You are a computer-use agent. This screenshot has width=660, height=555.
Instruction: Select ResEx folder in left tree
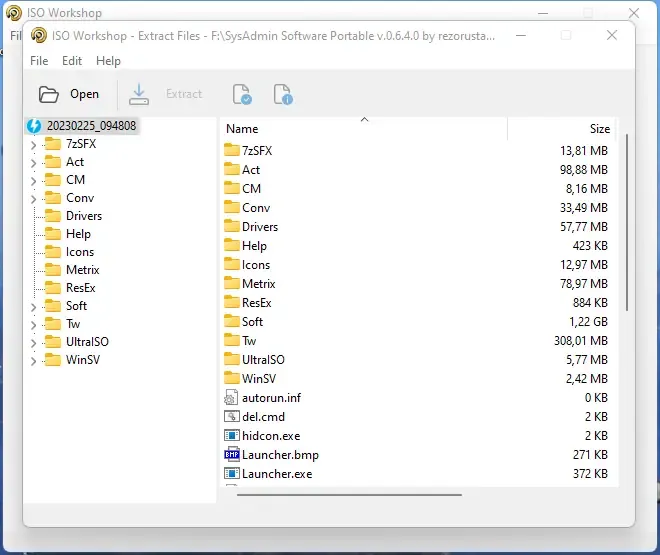(81, 288)
